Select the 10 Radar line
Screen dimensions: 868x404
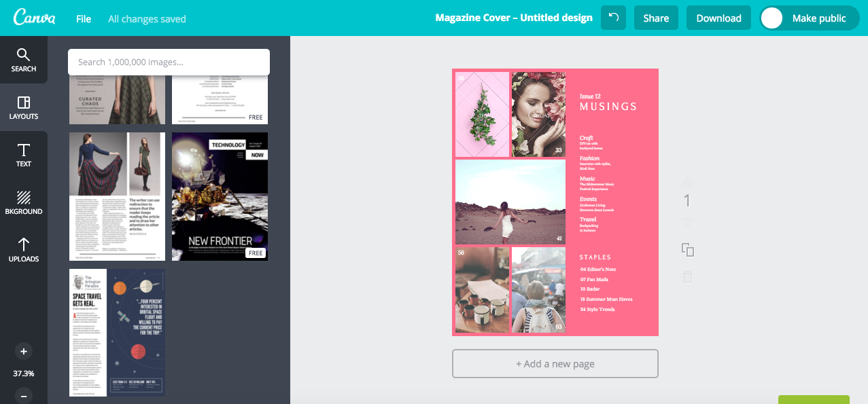click(x=590, y=289)
